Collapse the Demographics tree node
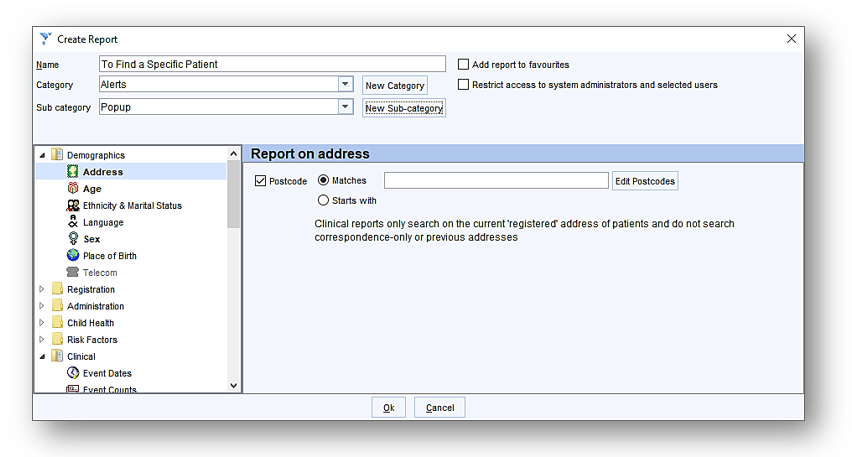 click(x=42, y=155)
